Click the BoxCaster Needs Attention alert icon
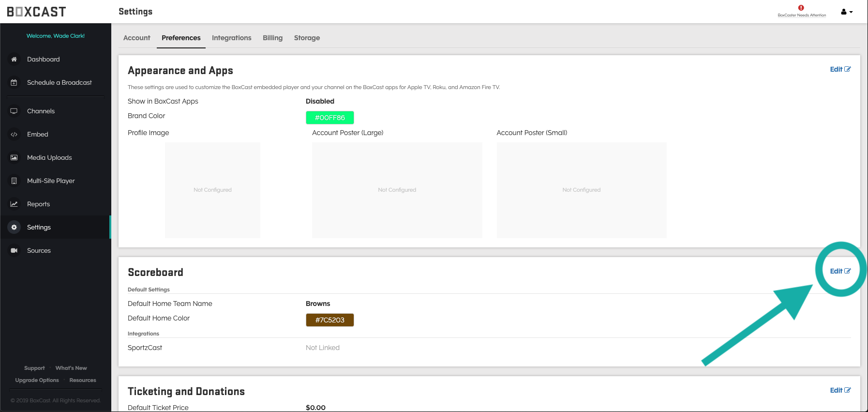 click(801, 8)
